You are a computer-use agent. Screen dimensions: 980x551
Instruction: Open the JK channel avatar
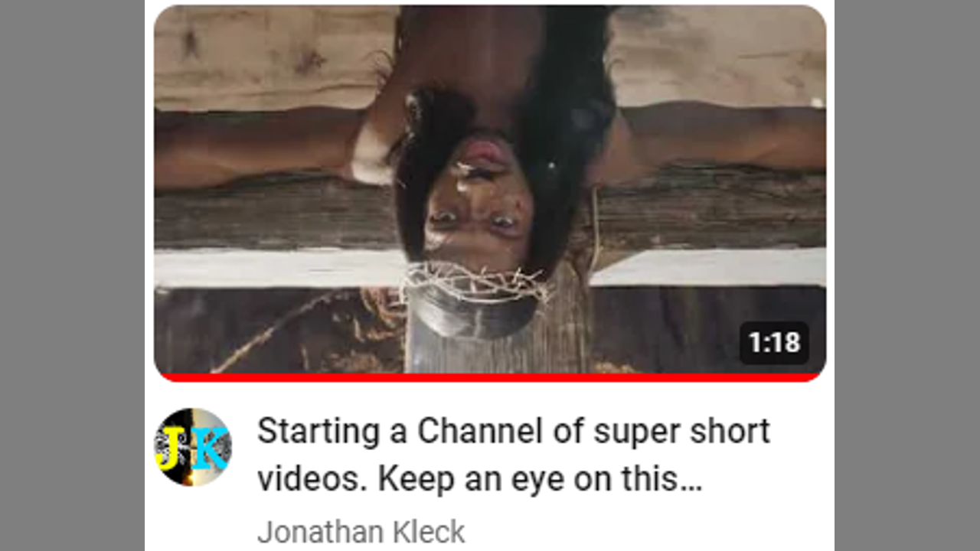click(193, 447)
